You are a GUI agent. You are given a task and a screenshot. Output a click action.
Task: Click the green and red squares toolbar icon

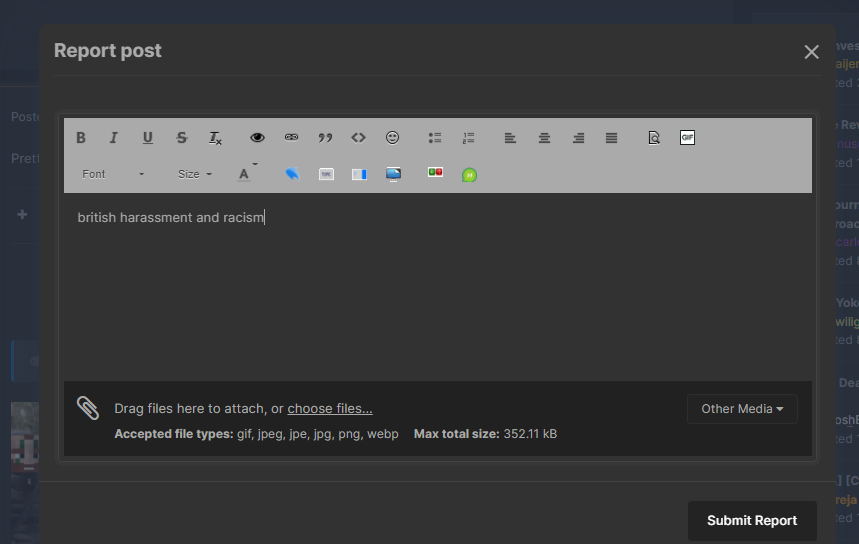(435, 173)
